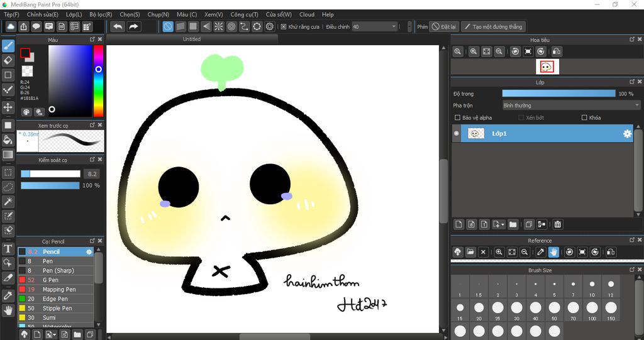Select the Bucket fill tool
Screen dimensions: 644x340
pyautogui.click(x=8, y=140)
